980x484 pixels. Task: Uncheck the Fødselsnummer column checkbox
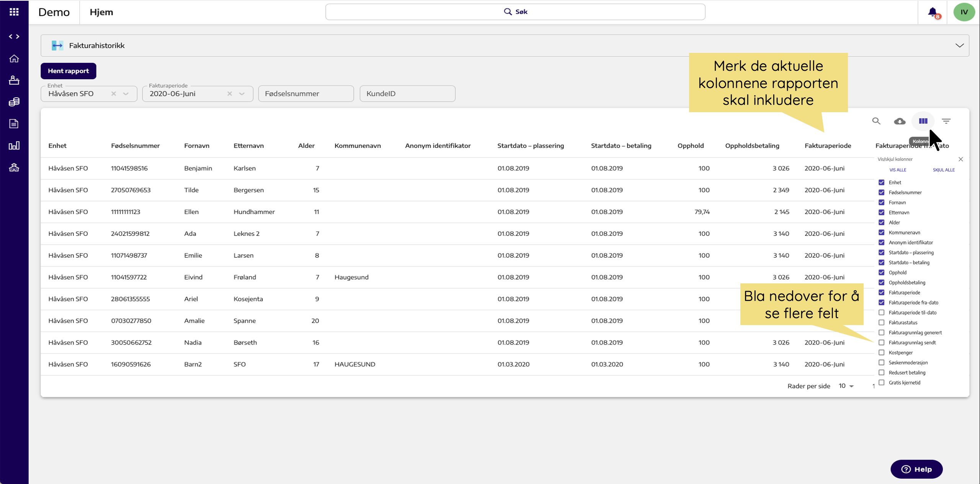[881, 193]
